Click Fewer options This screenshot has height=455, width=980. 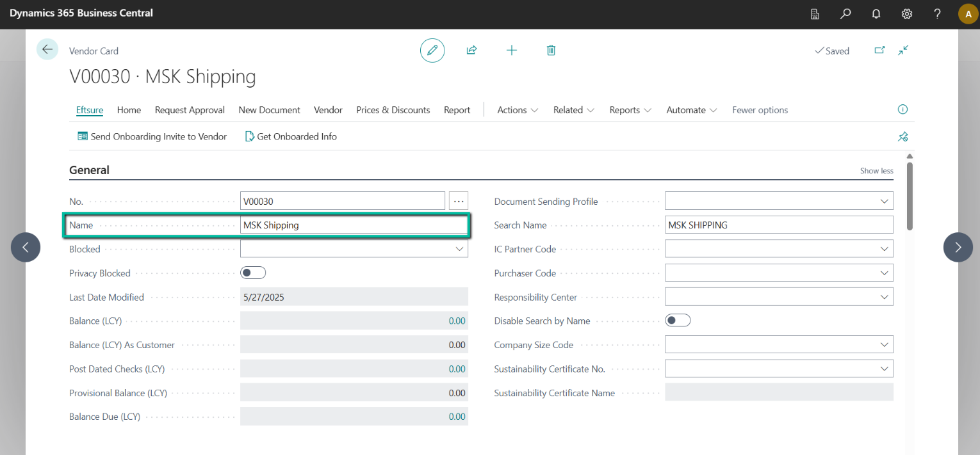760,110
